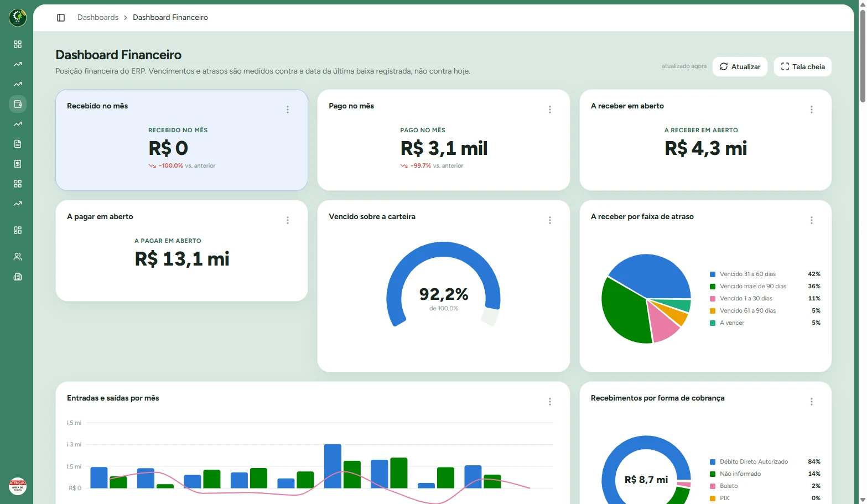This screenshot has width=867, height=504.
Task: Open options menu on A receber em aberto card
Action: [x=812, y=110]
